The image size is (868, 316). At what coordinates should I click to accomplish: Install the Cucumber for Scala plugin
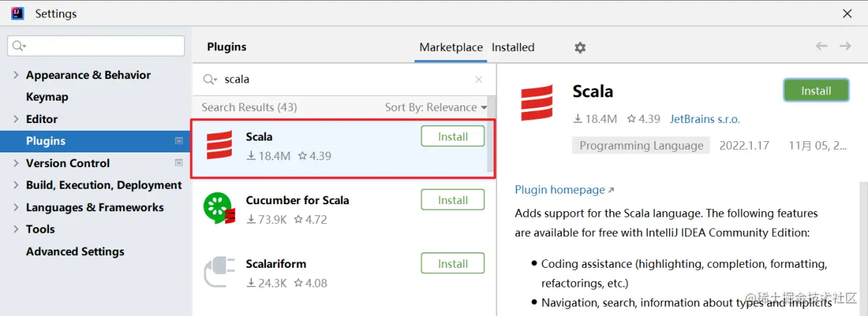[x=453, y=200]
